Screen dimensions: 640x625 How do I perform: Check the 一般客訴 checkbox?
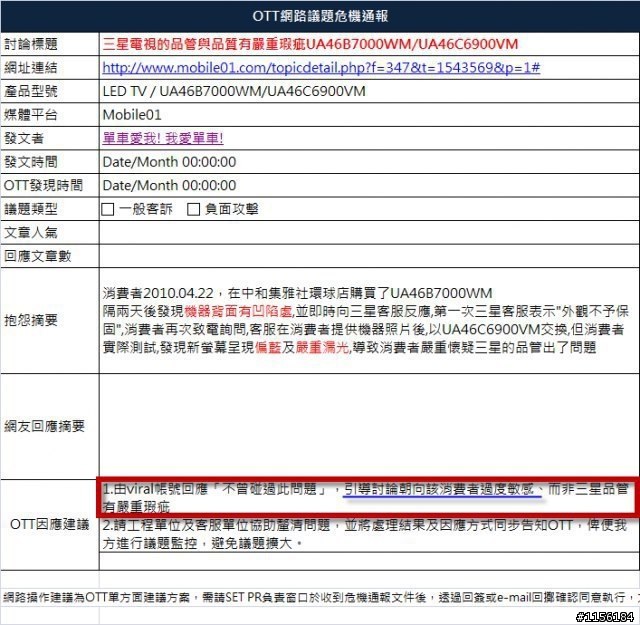coord(108,209)
